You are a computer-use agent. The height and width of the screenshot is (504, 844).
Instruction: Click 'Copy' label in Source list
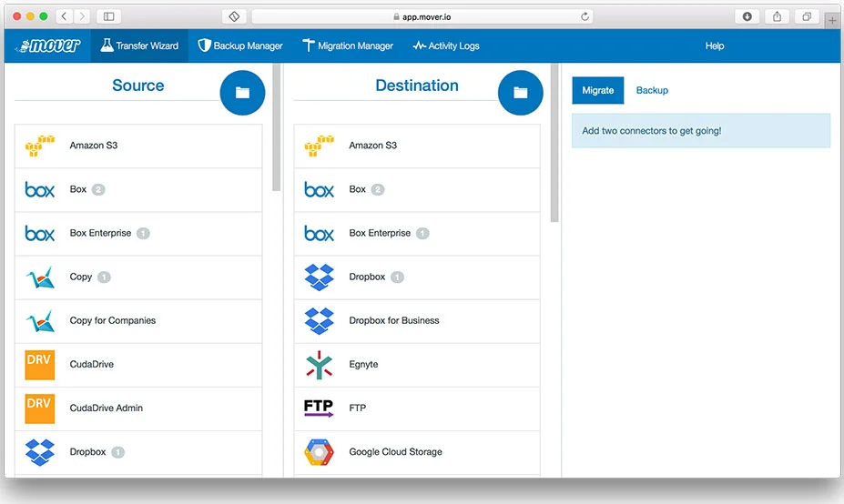(x=81, y=277)
